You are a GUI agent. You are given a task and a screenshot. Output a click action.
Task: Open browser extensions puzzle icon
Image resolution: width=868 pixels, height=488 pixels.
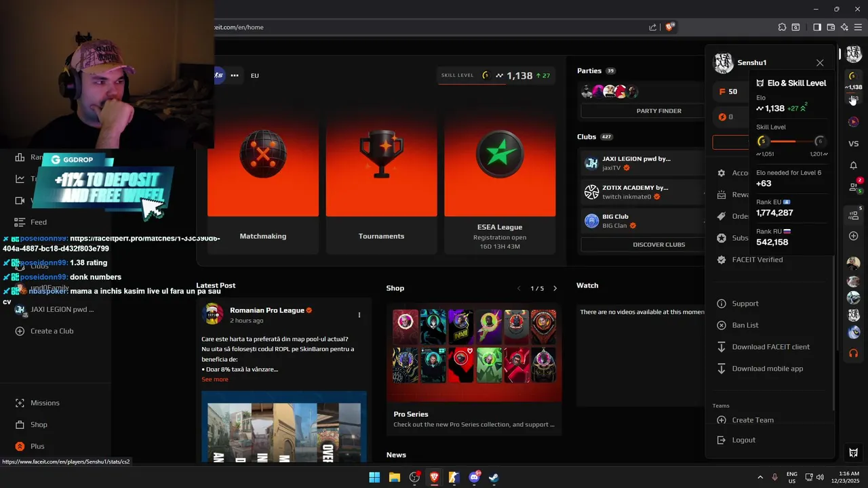782,27
